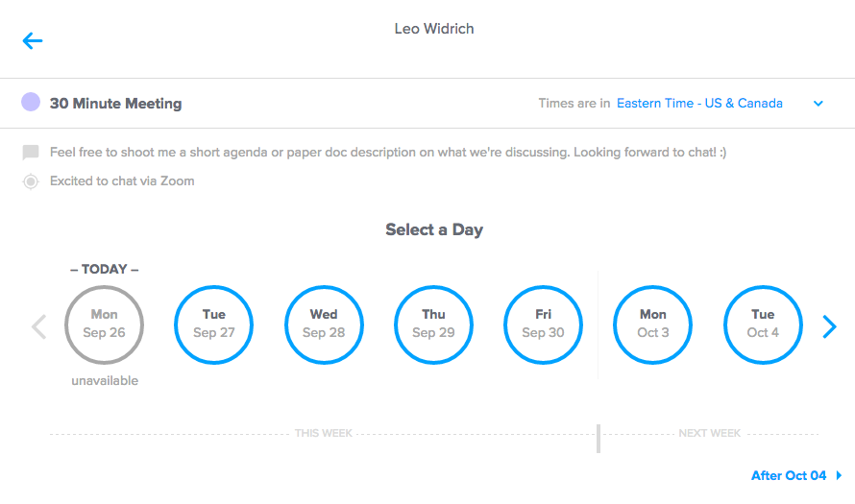The height and width of the screenshot is (504, 855).
Task: Click the week divider marker on timeline
Action: pyautogui.click(x=598, y=439)
